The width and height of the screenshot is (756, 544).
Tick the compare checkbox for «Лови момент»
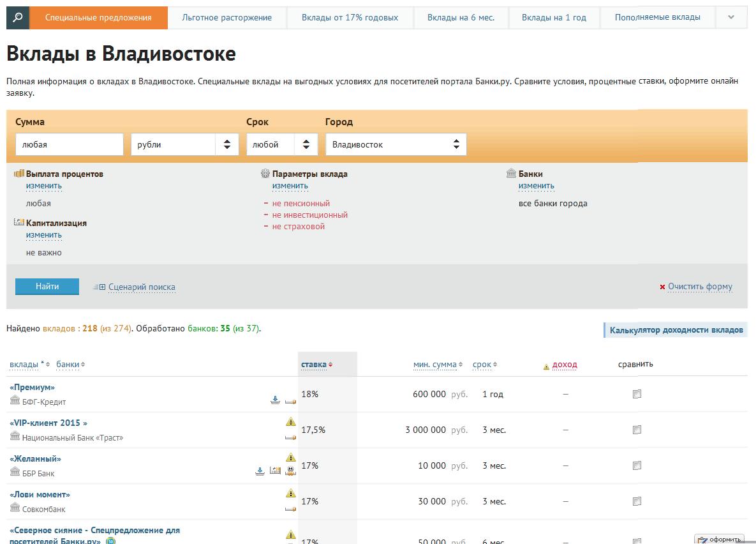(x=637, y=501)
